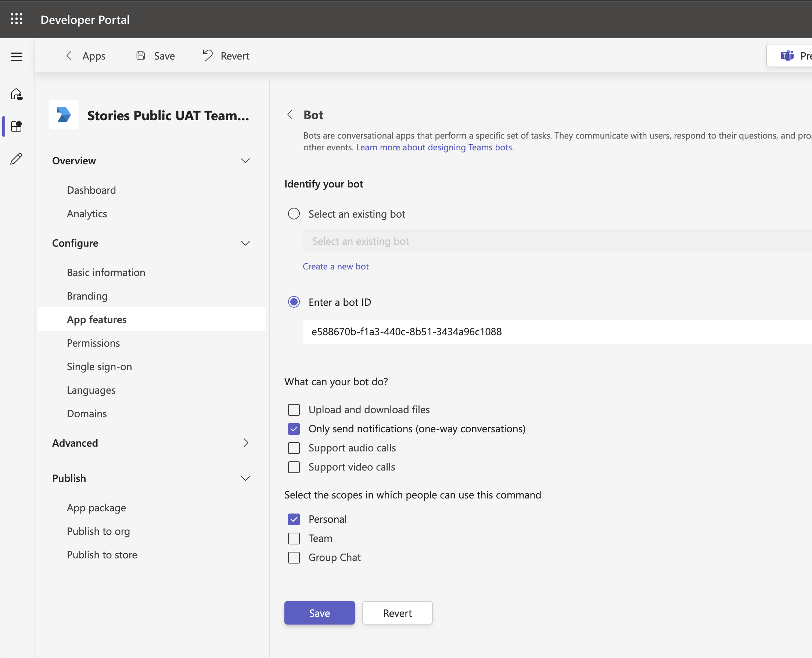Click the Save icon in top toolbar

[141, 56]
